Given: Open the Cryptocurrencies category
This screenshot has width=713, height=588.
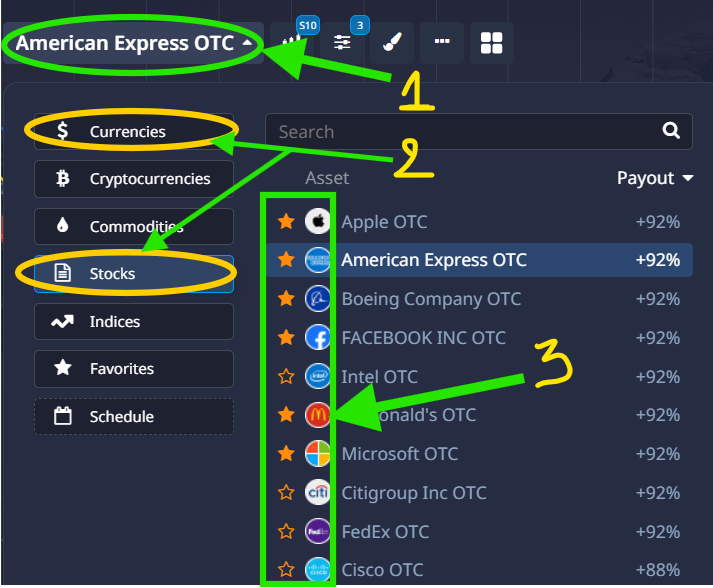Looking at the screenshot, I should [133, 179].
